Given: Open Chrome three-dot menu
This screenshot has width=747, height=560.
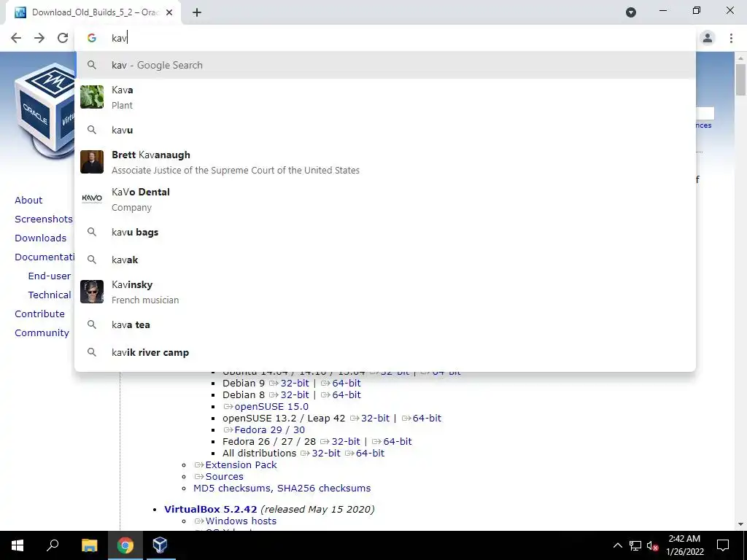Looking at the screenshot, I should pos(731,38).
